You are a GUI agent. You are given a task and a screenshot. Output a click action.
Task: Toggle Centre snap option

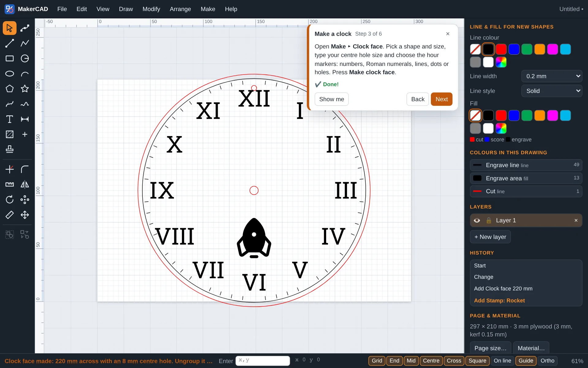pos(431,361)
